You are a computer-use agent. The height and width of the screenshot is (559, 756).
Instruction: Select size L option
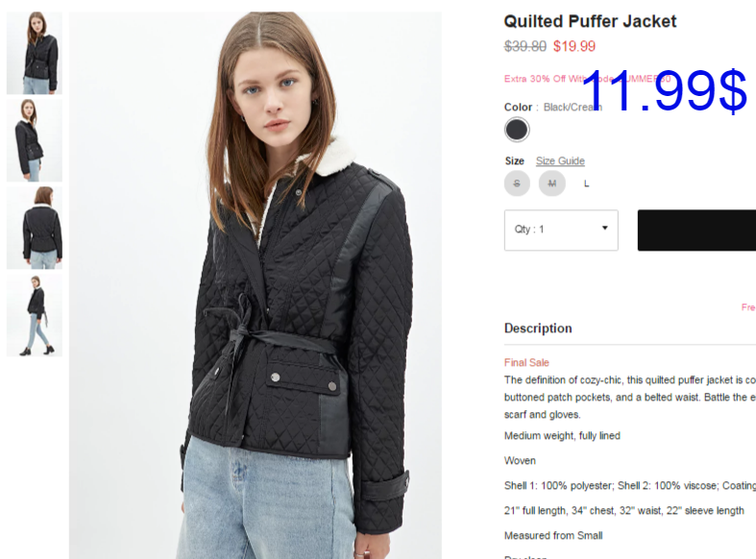coord(586,183)
